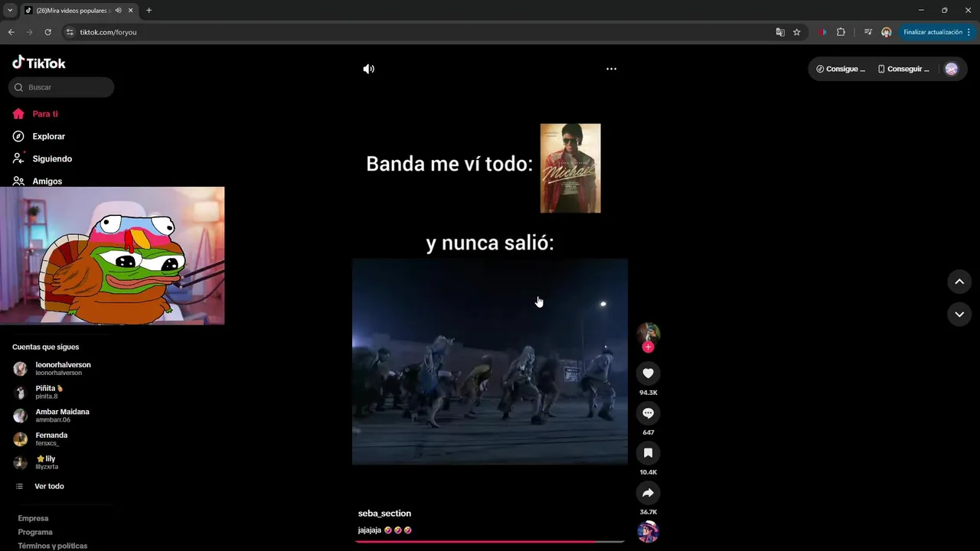This screenshot has width=980, height=551.
Task: Share the video with the arrow icon
Action: (648, 492)
